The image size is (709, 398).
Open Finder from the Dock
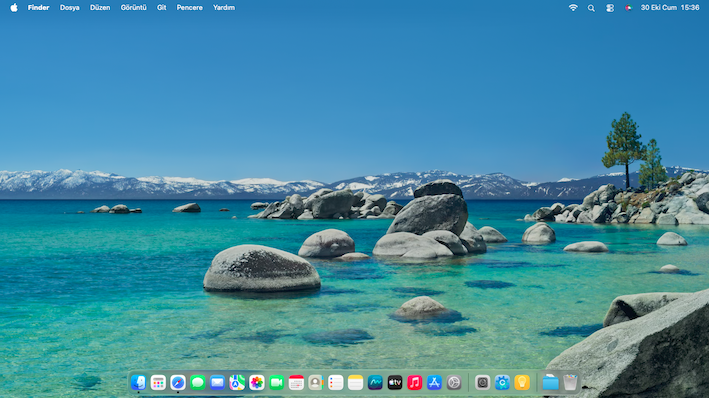pyautogui.click(x=138, y=383)
